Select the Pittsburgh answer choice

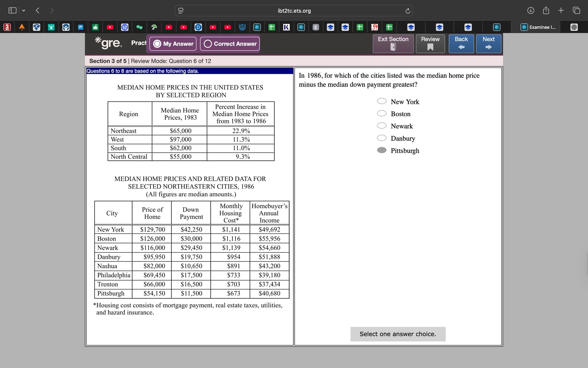(x=382, y=150)
